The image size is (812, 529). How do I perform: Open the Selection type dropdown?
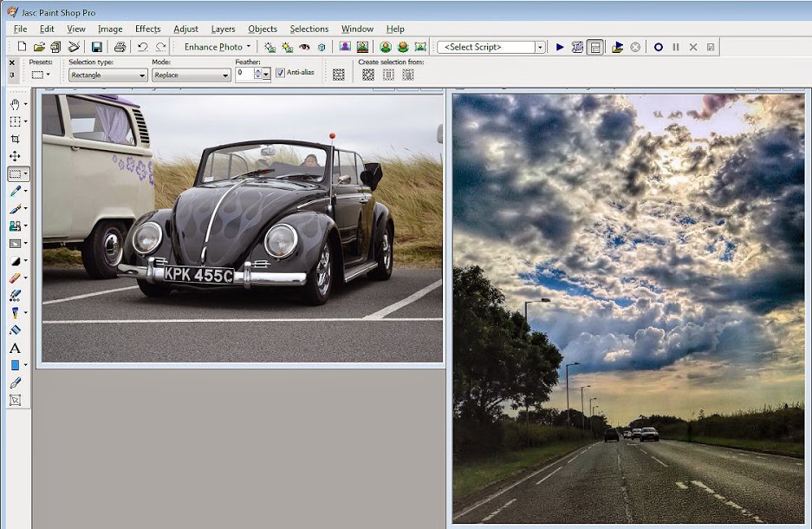click(x=108, y=75)
